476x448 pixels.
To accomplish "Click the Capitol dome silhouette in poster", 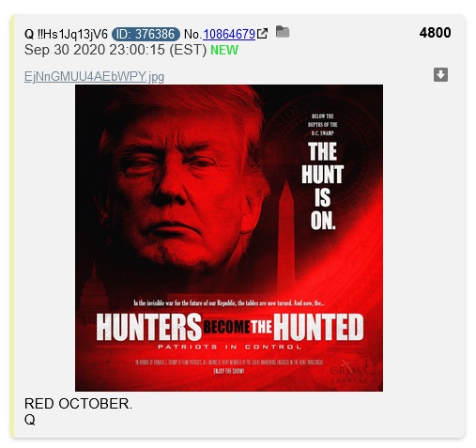I will point(94,289).
